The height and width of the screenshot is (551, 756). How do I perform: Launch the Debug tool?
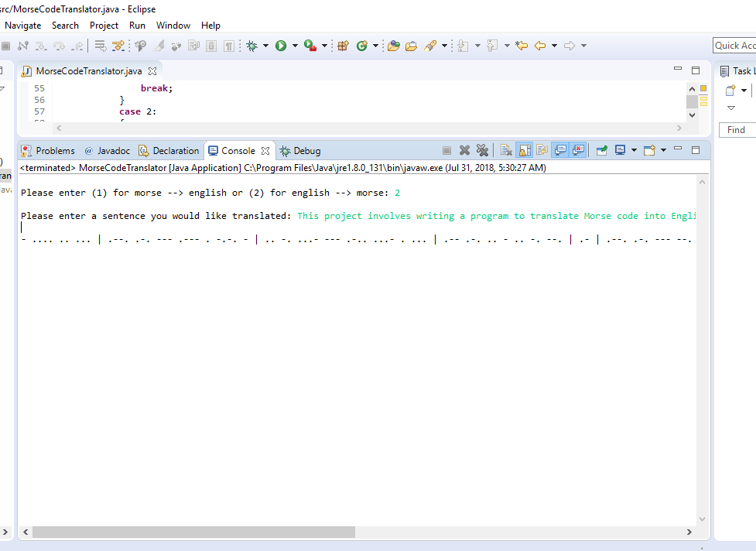252,45
